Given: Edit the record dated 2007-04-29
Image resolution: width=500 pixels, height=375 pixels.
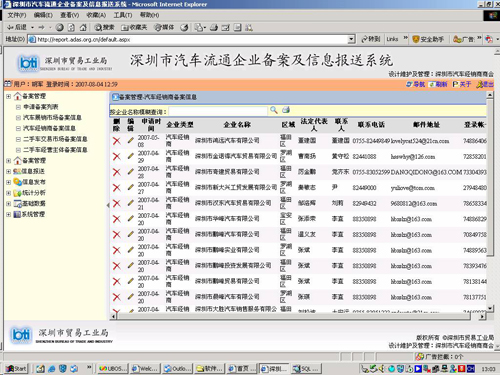Looking at the screenshot, I should [x=131, y=156].
